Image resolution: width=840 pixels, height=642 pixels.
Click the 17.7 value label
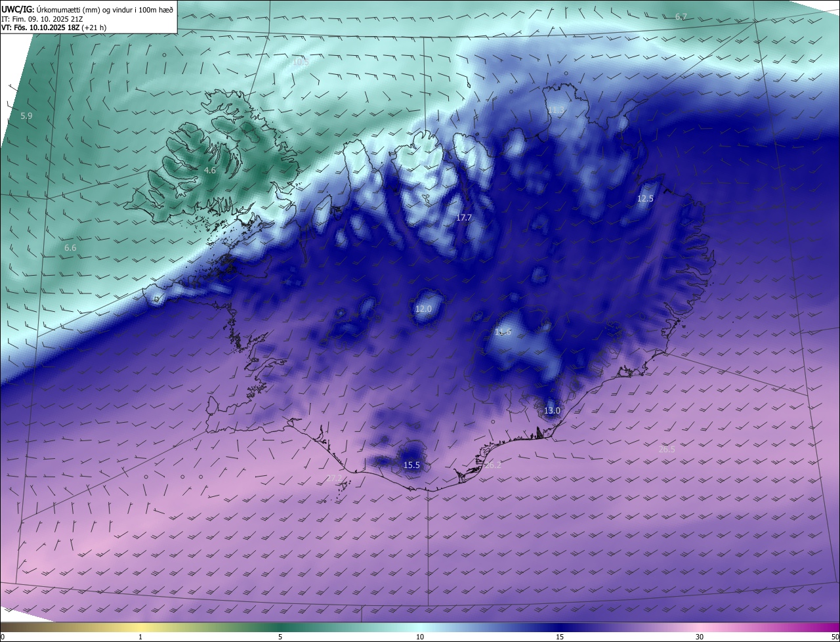464,217
